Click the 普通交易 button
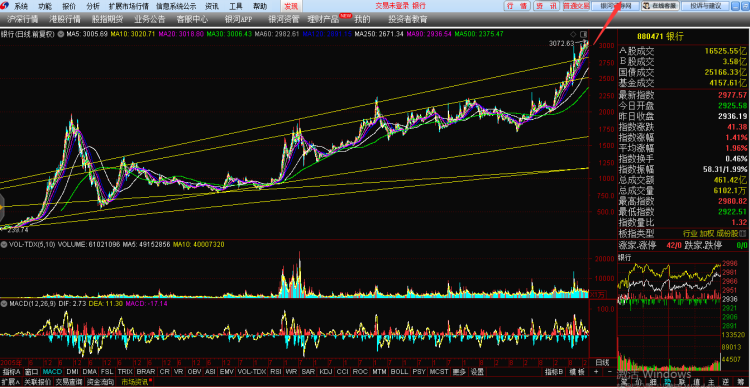Image resolution: width=750 pixels, height=388 pixels. pyautogui.click(x=576, y=6)
